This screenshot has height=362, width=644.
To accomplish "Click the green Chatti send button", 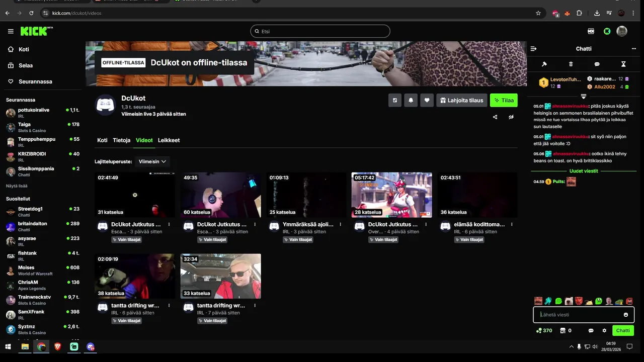I will click(x=623, y=330).
